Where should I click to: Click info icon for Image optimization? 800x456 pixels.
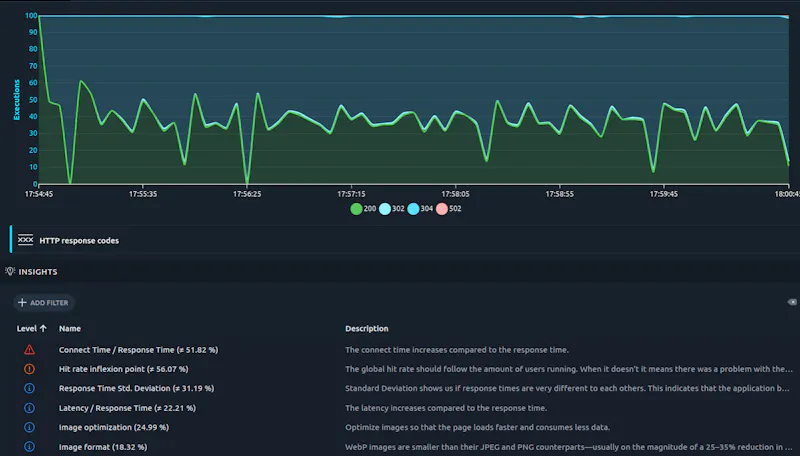tap(30, 427)
